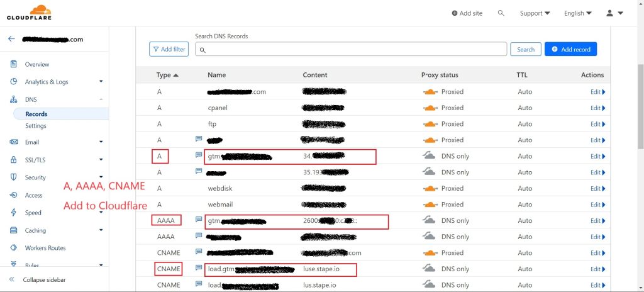Open the Access sidebar item
This screenshot has height=292, width=644.
34,195
